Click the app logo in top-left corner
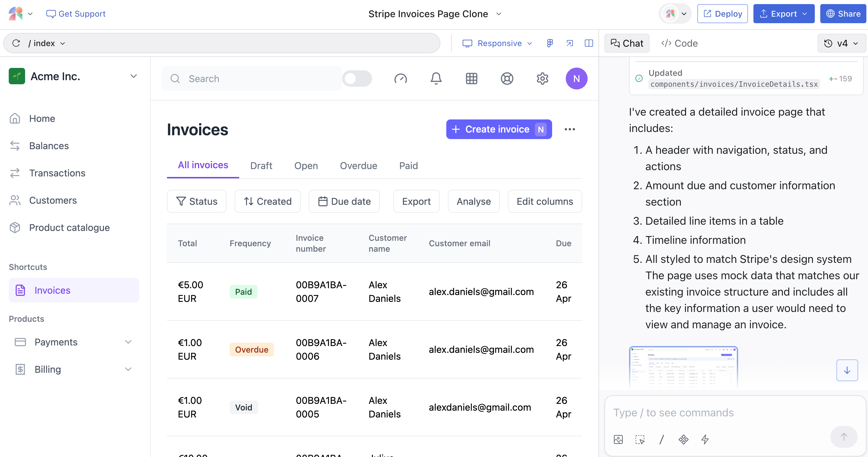 click(16, 13)
